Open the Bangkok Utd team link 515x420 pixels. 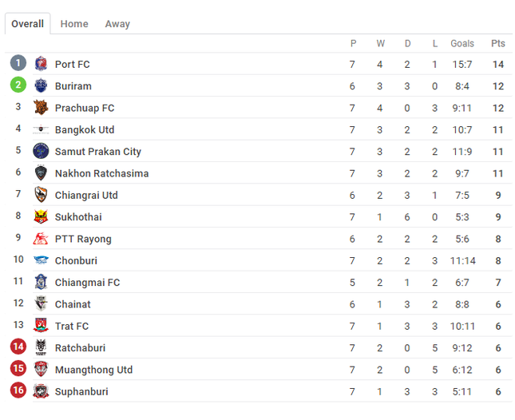pos(85,129)
